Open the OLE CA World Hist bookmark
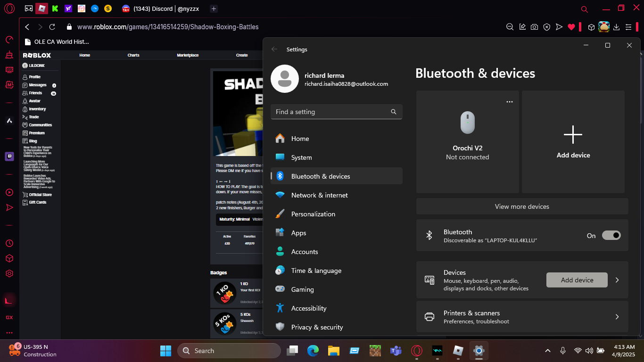644x362 pixels. (x=56, y=41)
